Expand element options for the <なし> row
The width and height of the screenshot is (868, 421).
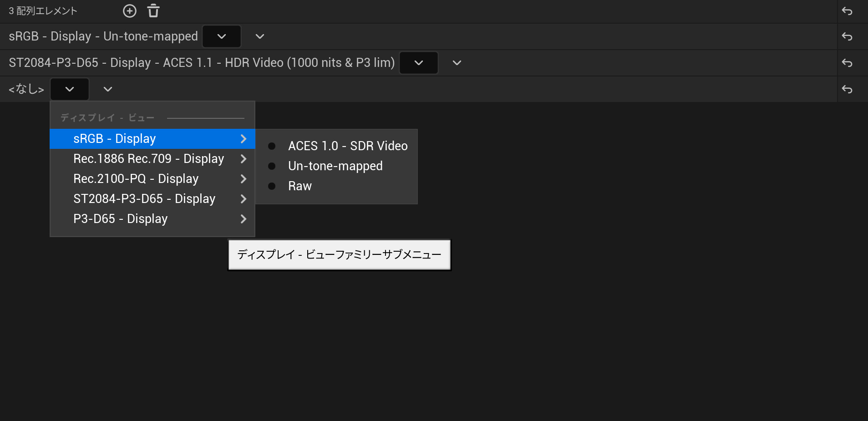108,89
